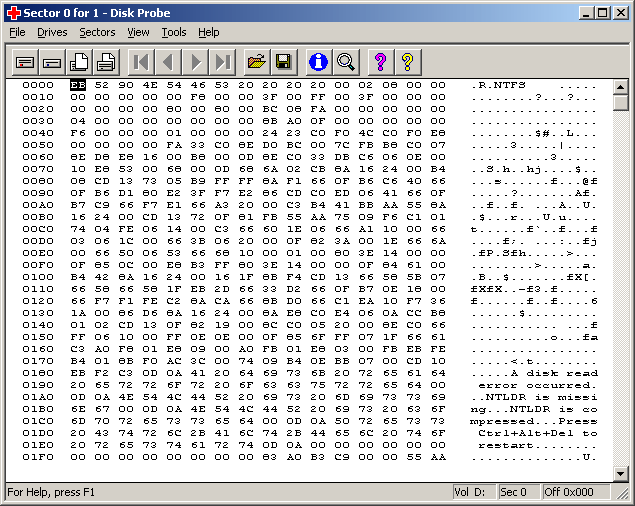
Task: Go to the previous sector arrow
Action: click(168, 62)
